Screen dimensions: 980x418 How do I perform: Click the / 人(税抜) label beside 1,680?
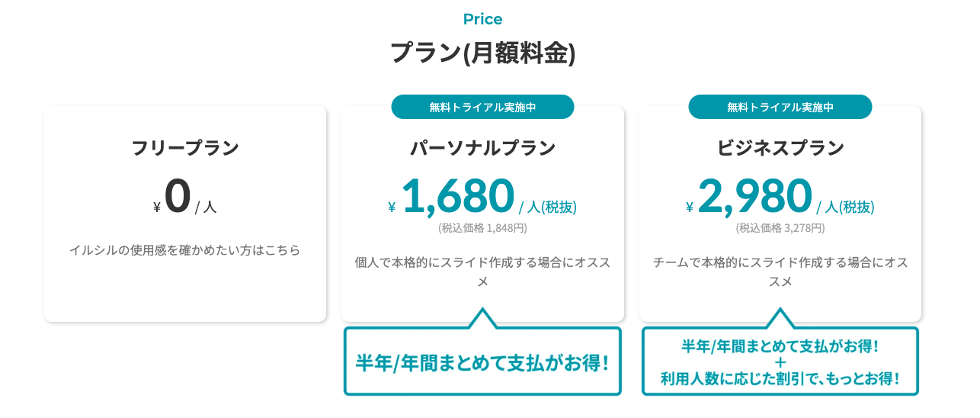[548, 207]
